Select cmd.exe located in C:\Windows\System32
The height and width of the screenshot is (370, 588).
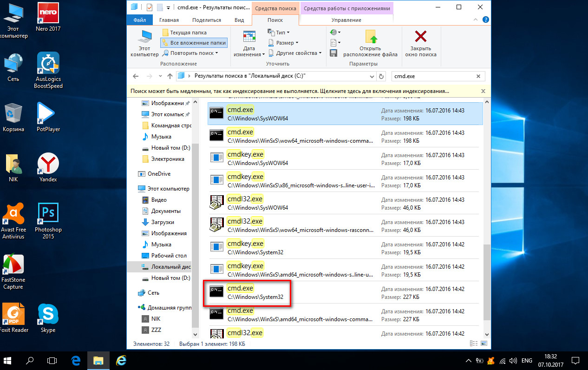click(345, 292)
